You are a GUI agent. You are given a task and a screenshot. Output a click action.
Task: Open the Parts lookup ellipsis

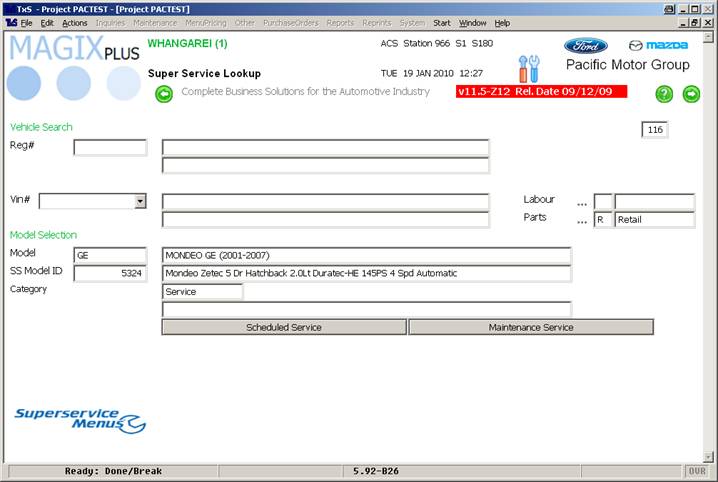click(x=581, y=220)
